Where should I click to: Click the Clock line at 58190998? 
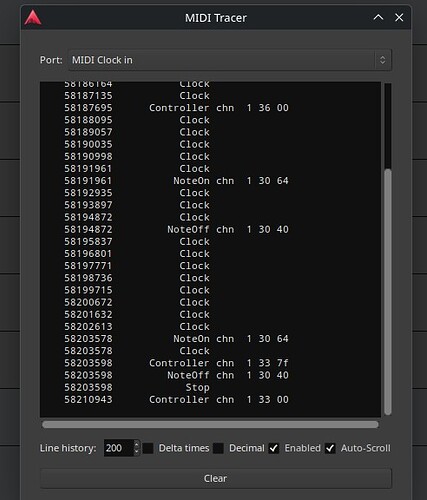[x=137, y=156]
